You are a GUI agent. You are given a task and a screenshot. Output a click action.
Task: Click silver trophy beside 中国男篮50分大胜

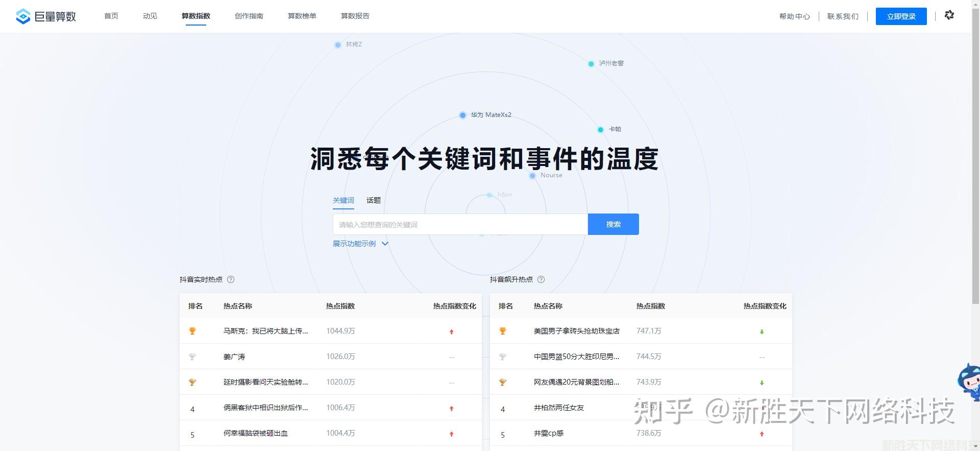pyautogui.click(x=503, y=357)
